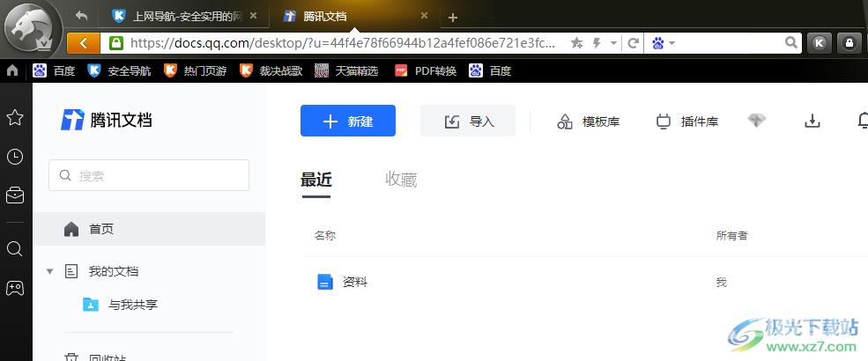Viewport: 868px width, 361px height.
Task: Click owner 我 in the 资料 row
Action: coord(721,283)
